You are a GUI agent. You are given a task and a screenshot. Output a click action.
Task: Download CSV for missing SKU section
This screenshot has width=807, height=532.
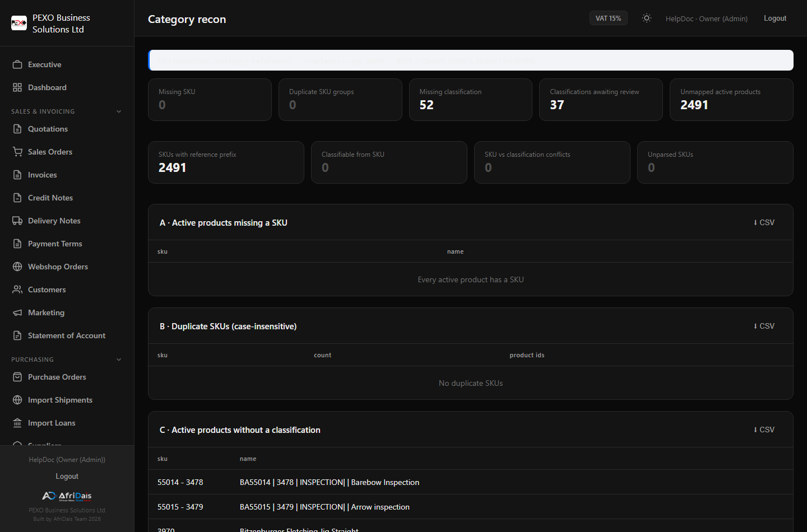point(764,222)
